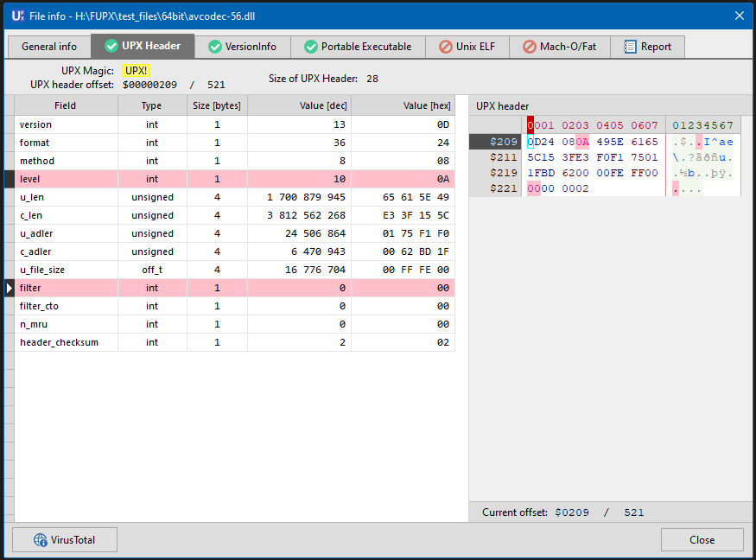Screen dimensions: 756x560
Task: Click the green checkmark on Portable Executable tab
Action: pyautogui.click(x=311, y=47)
